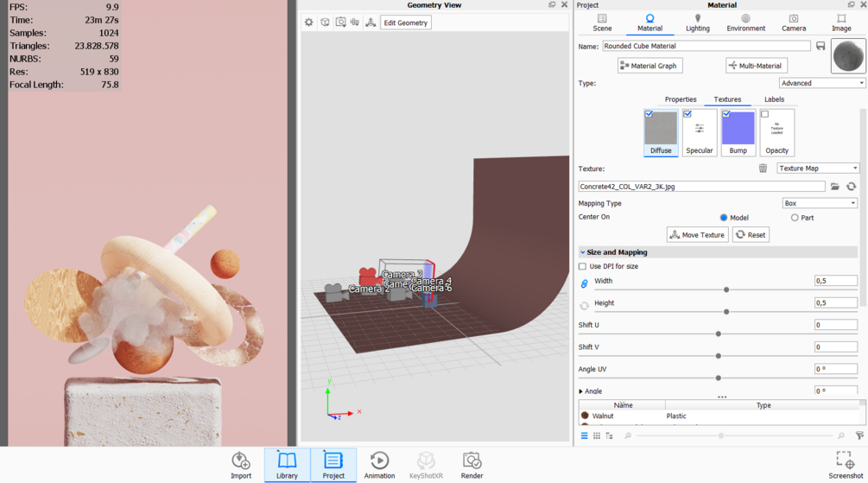Click Edit Geometry button
868x483 pixels.
click(406, 22)
